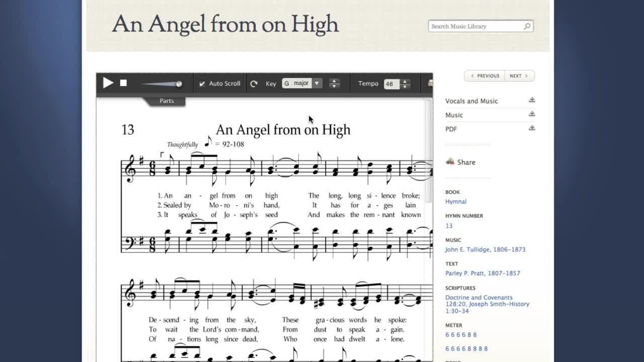Image resolution: width=644 pixels, height=362 pixels.
Task: Click the Search Music Library field
Action: 476,26
